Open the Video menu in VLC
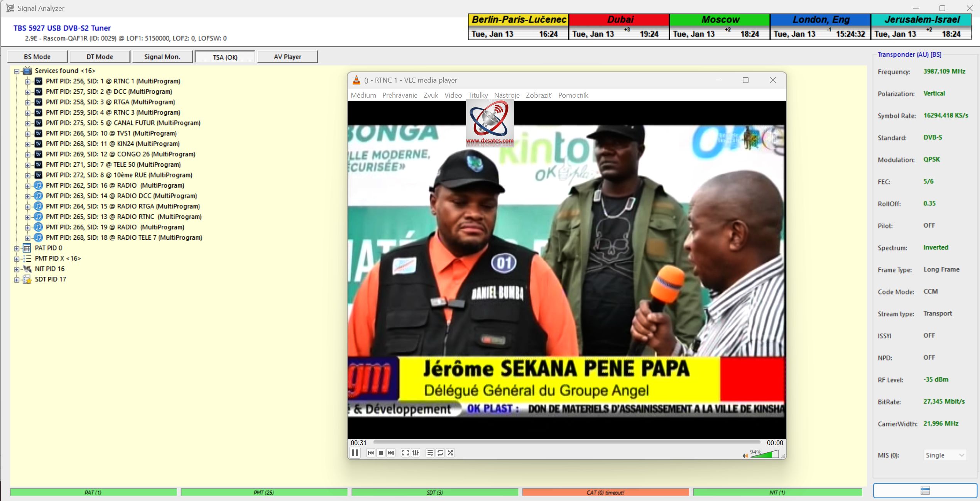This screenshot has width=980, height=501. [453, 95]
